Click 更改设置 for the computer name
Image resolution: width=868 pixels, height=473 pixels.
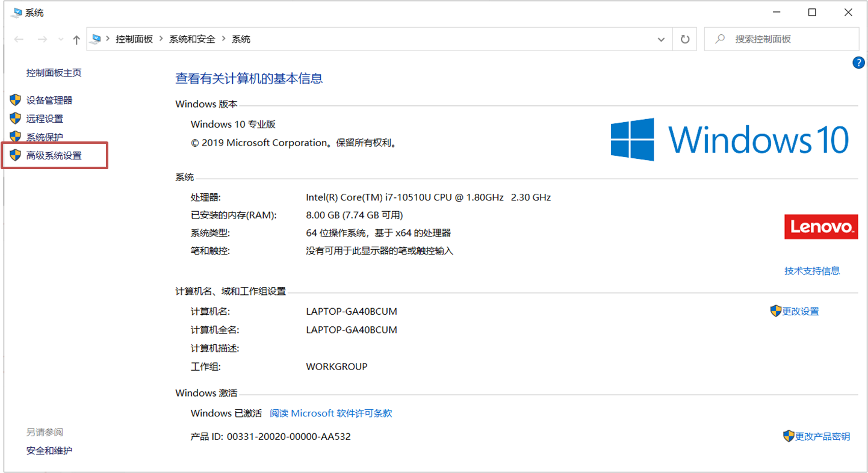(x=801, y=312)
